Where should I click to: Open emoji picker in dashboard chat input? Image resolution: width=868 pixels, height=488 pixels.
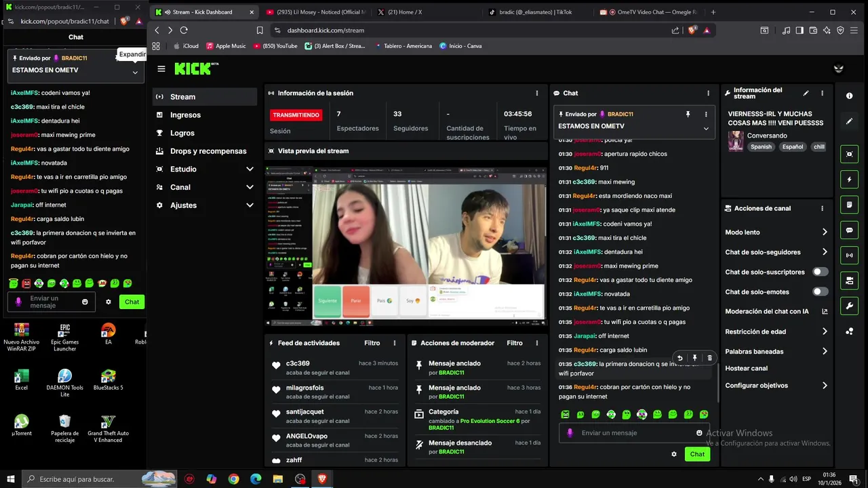pos(699,433)
